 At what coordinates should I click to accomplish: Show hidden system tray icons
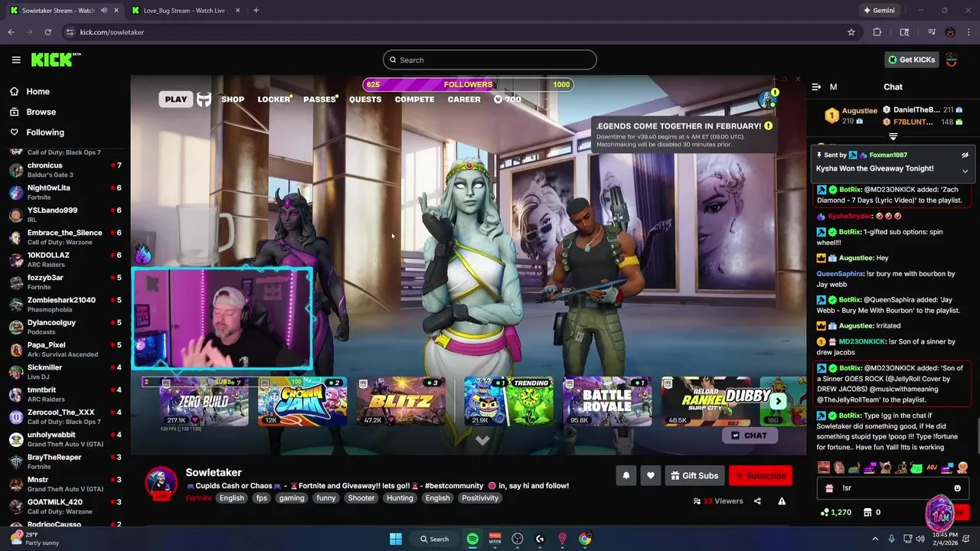point(875,539)
